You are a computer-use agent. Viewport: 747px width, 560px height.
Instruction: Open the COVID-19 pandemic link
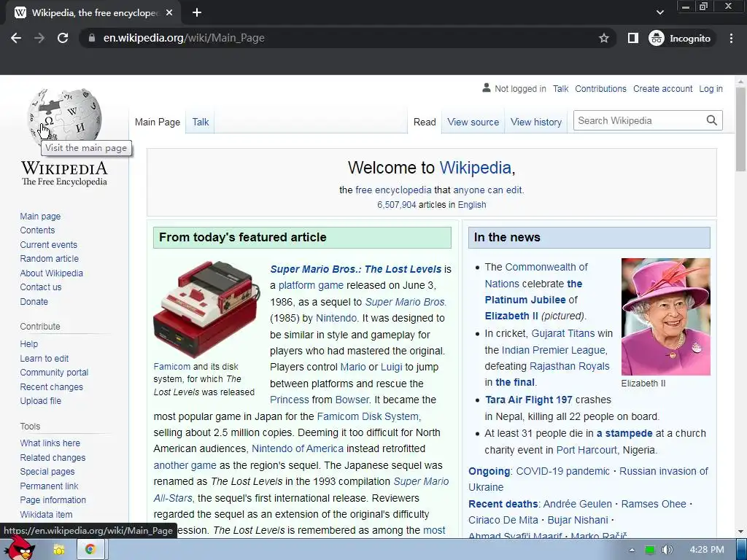pos(562,471)
